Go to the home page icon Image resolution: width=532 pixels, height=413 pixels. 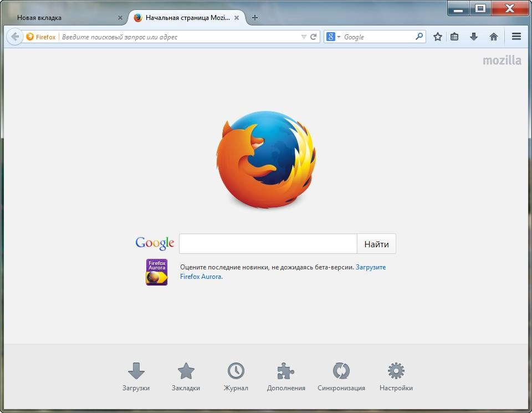(494, 37)
